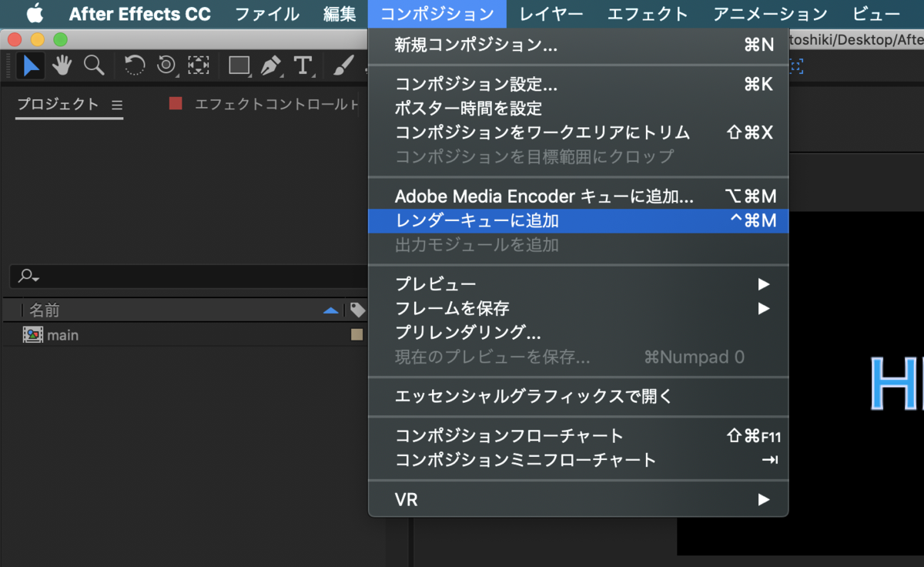The width and height of the screenshot is (924, 567).
Task: Close the コンポジション menu in menu bar
Action: 437,13
